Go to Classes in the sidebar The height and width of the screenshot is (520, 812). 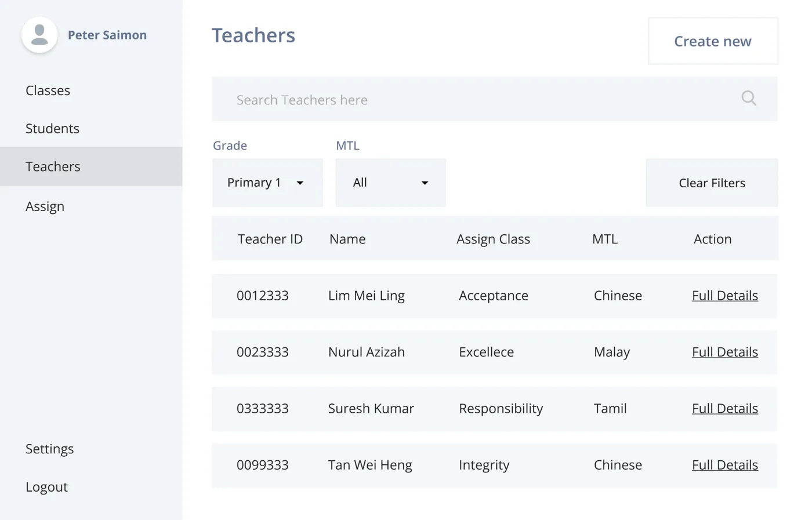pos(48,90)
